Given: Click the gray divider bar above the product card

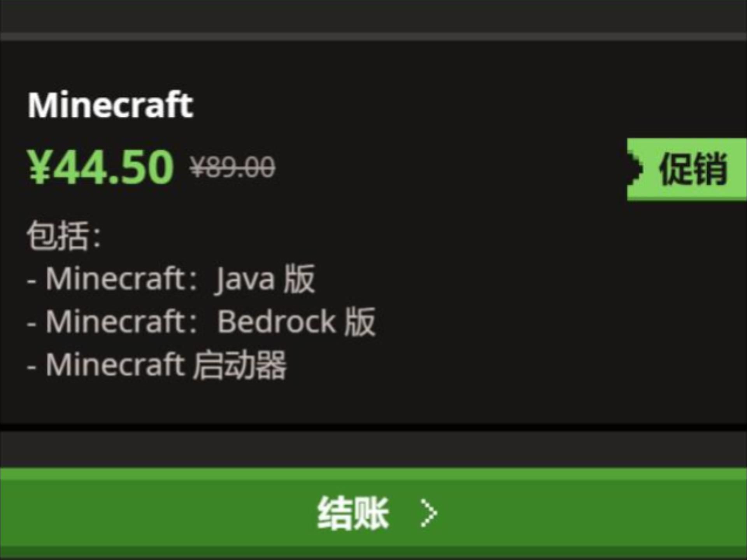Looking at the screenshot, I should [x=373, y=37].
